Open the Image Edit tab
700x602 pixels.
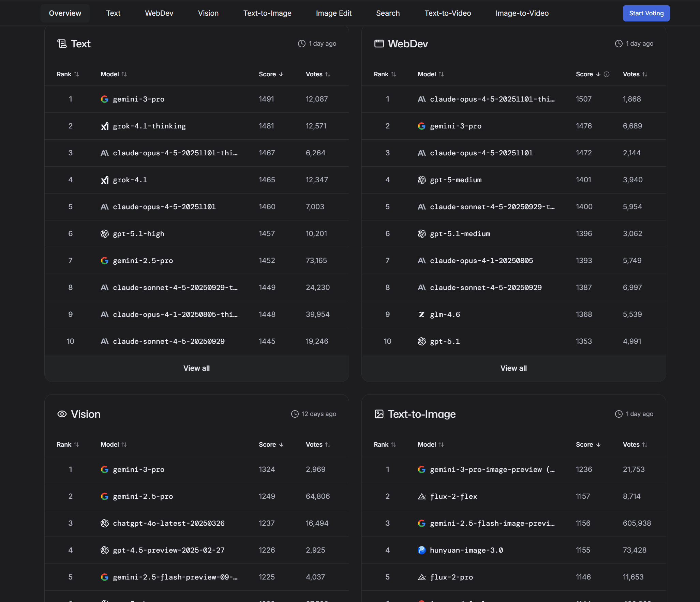[x=333, y=13]
